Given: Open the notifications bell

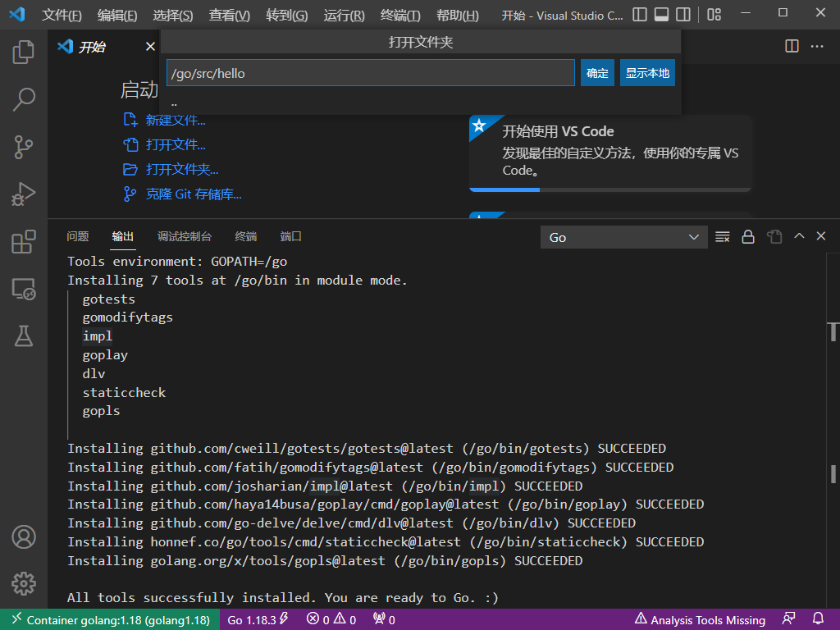Looking at the screenshot, I should [x=818, y=619].
